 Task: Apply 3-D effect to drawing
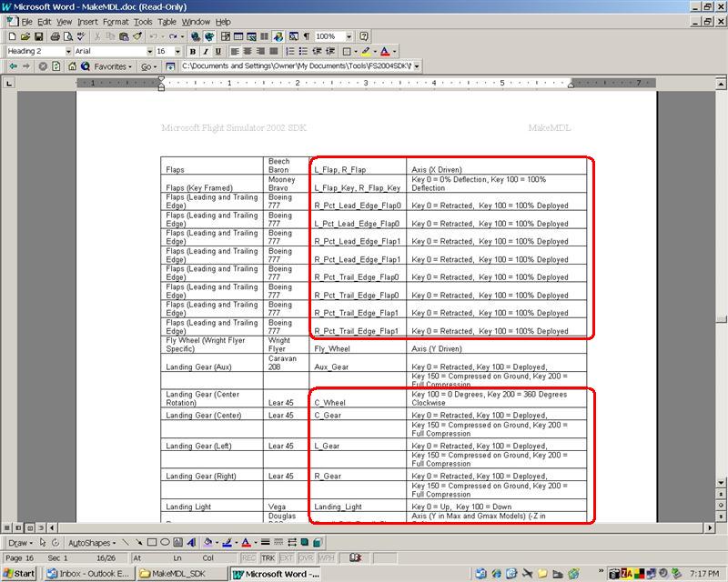318,542
